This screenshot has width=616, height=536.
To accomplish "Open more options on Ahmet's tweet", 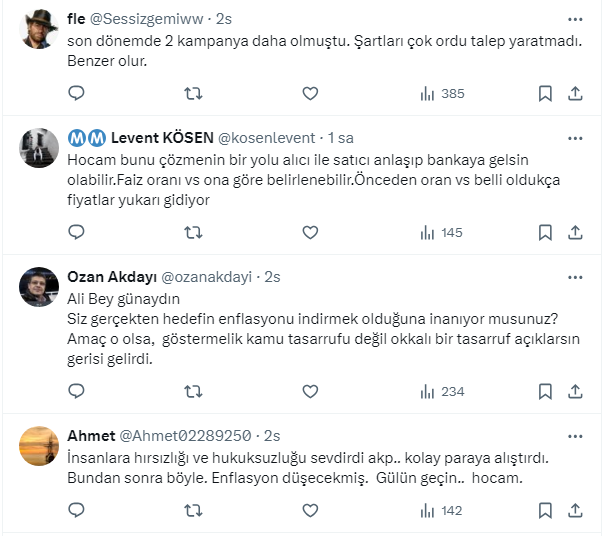I will [575, 436].
